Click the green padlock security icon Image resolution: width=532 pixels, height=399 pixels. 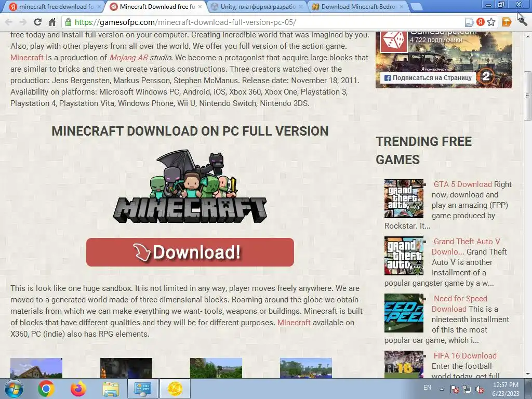(x=68, y=22)
